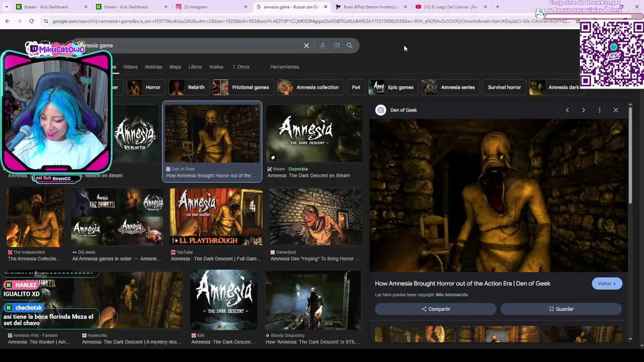Click the browser forward arrow
Image resolution: width=644 pixels, height=362 pixels.
pos(19,21)
